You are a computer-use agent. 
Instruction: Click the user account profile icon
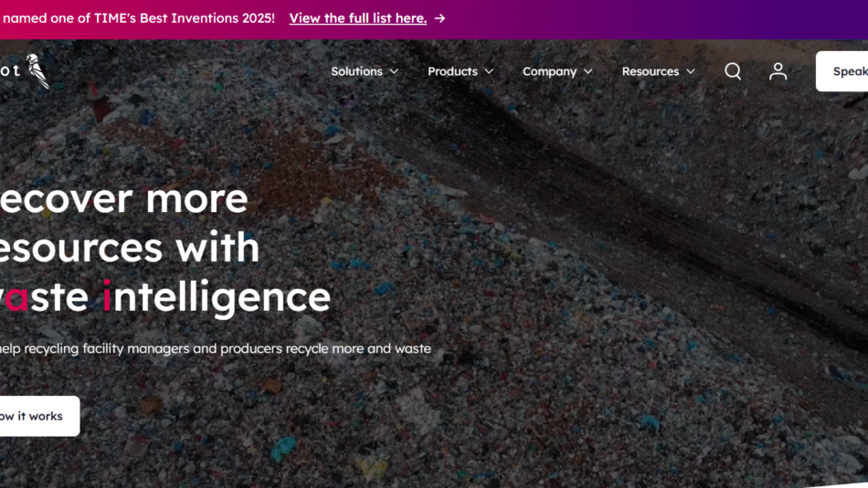[x=778, y=71]
